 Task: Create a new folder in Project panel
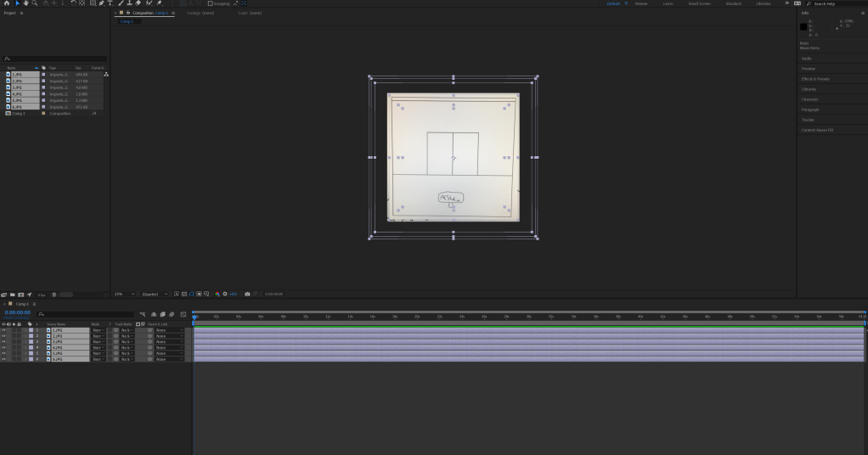coord(14,295)
